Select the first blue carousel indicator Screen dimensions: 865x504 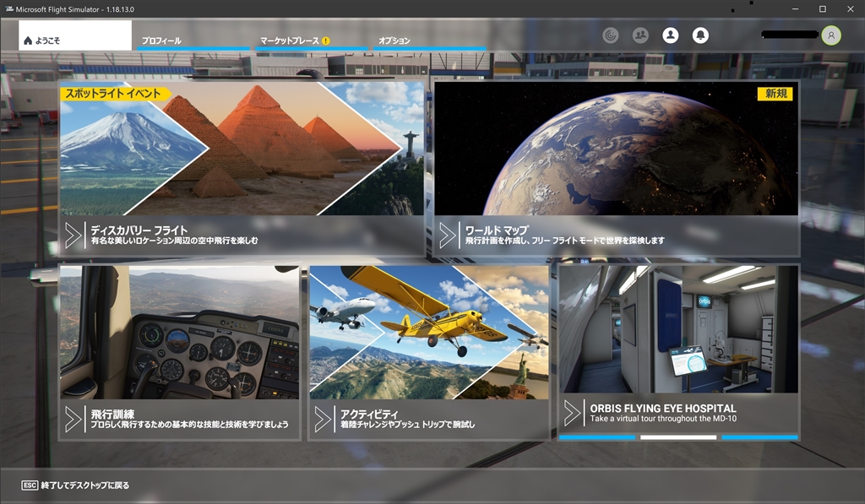[597, 437]
